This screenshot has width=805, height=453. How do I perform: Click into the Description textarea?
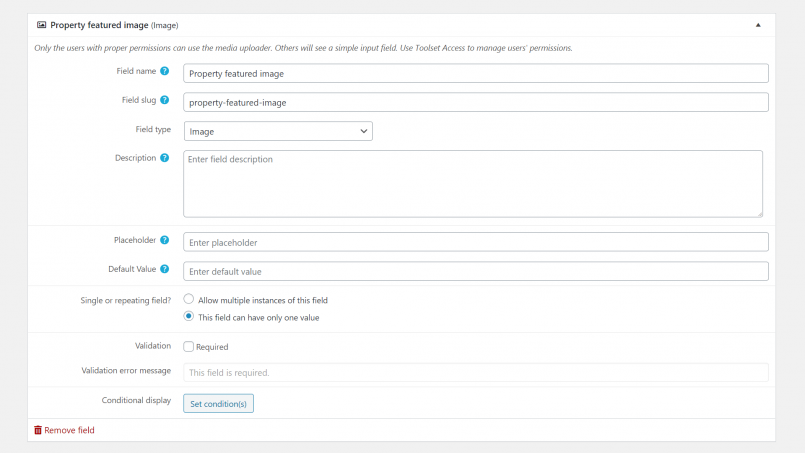tap(473, 184)
